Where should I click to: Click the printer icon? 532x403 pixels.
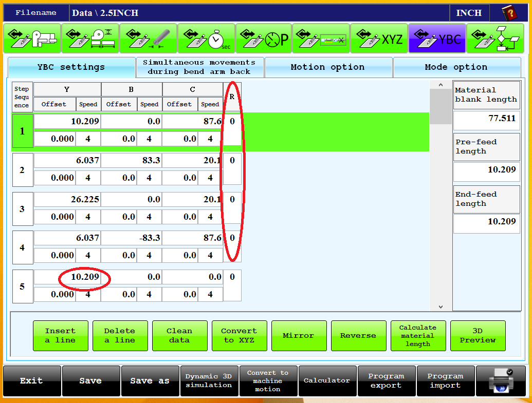(x=500, y=381)
